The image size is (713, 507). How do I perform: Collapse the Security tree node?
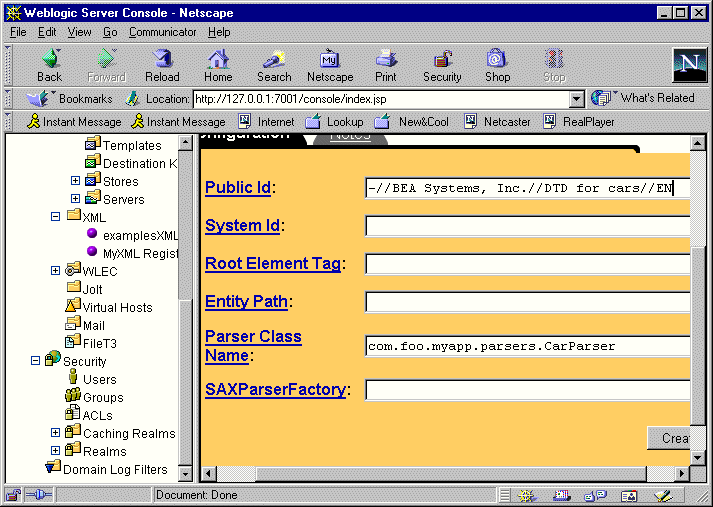coord(35,361)
